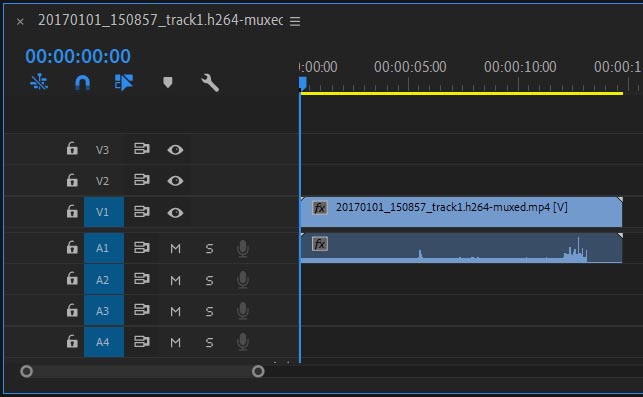The height and width of the screenshot is (397, 643).
Task: Enable voice-over record on A1
Action: [243, 249]
